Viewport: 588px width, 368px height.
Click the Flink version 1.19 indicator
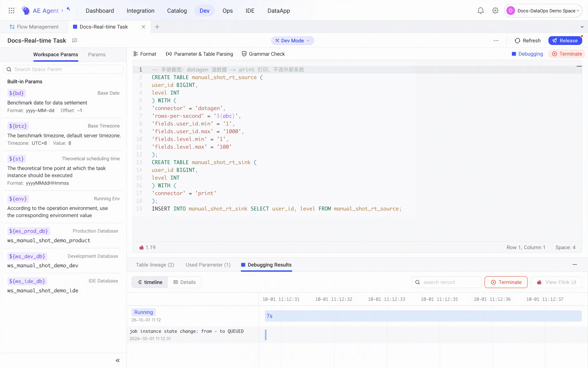tap(148, 247)
